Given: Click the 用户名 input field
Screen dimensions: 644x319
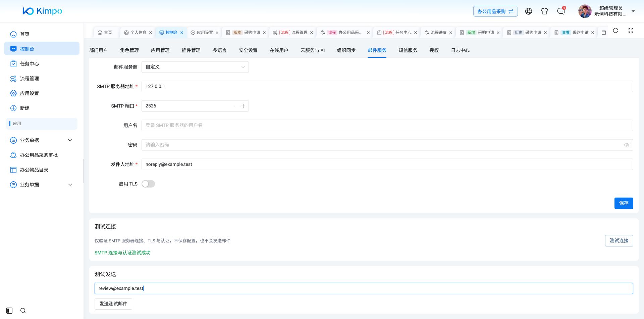Looking at the screenshot, I should (387, 125).
